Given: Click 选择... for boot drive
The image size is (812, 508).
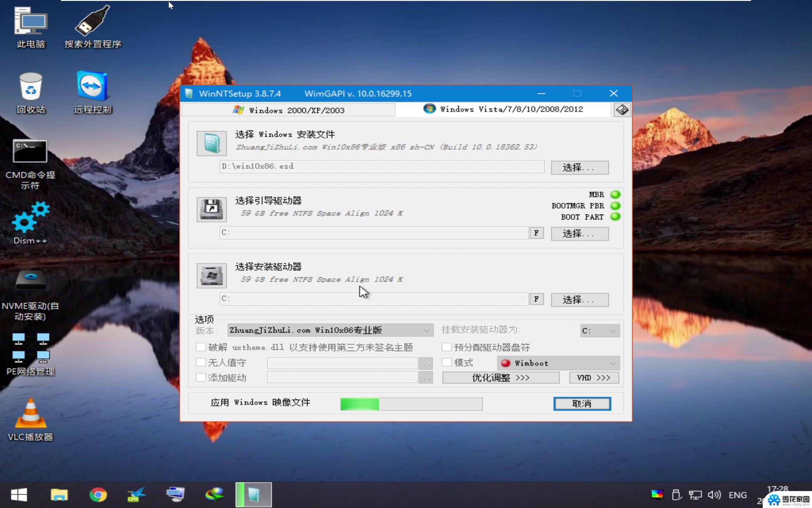Looking at the screenshot, I should pyautogui.click(x=580, y=234).
